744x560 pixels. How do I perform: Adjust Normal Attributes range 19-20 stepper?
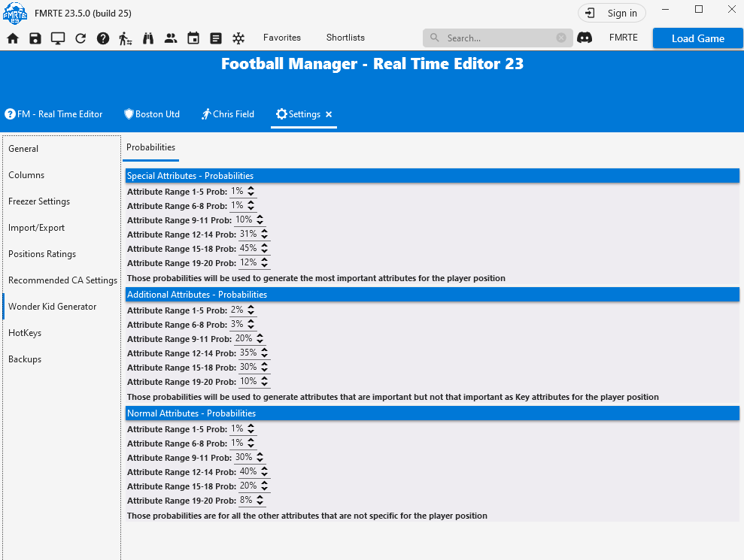[x=260, y=500]
